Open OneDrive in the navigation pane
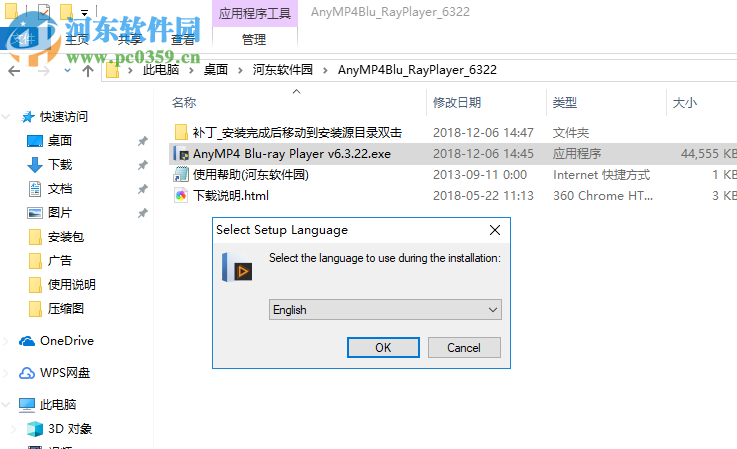This screenshot has width=737, height=449. point(67,340)
